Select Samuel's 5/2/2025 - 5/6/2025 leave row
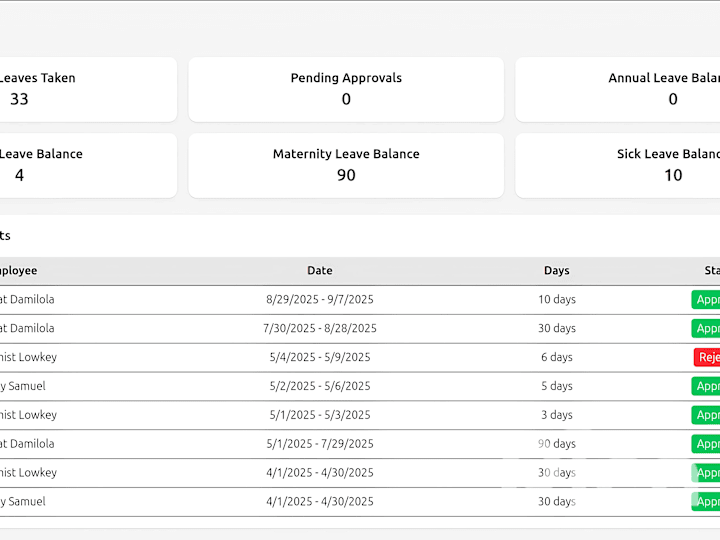 320,386
